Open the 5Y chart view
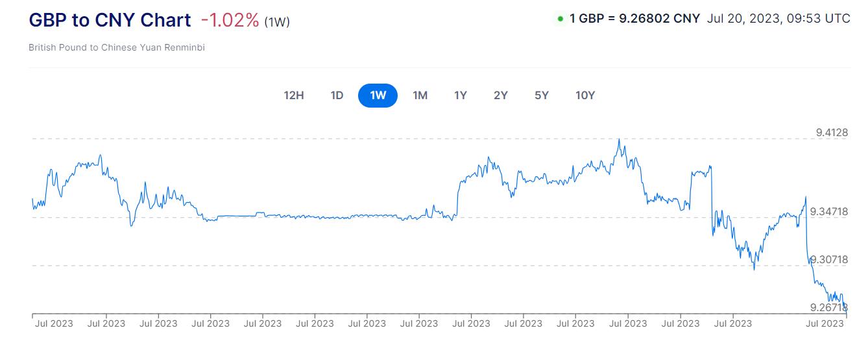The width and height of the screenshot is (868, 339). (x=542, y=95)
